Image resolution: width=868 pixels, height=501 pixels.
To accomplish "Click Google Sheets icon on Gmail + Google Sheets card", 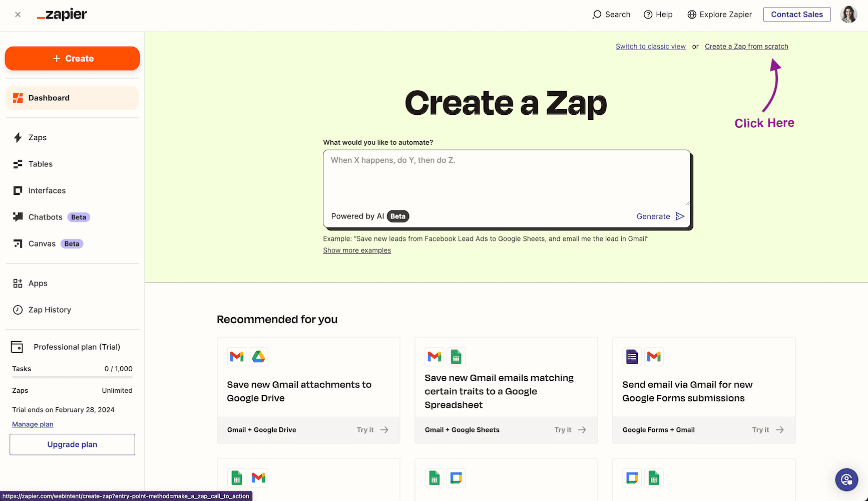I will 456,357.
